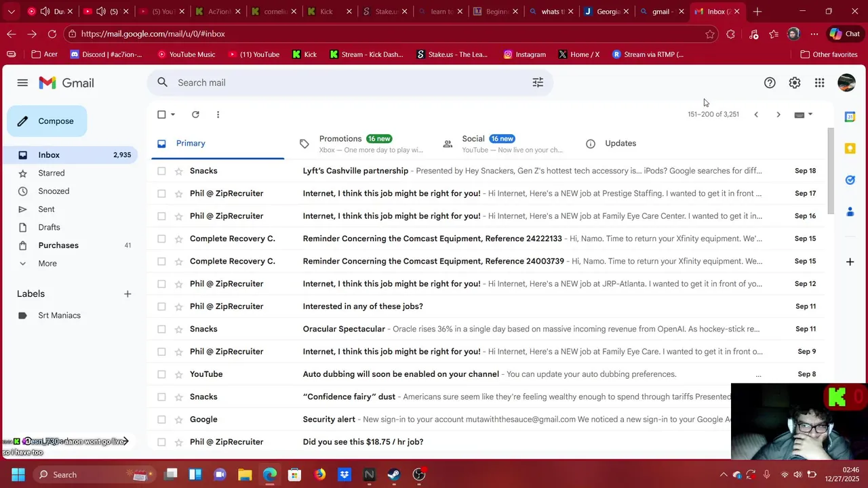Open Inbox folder
The image size is (868, 488).
49,155
